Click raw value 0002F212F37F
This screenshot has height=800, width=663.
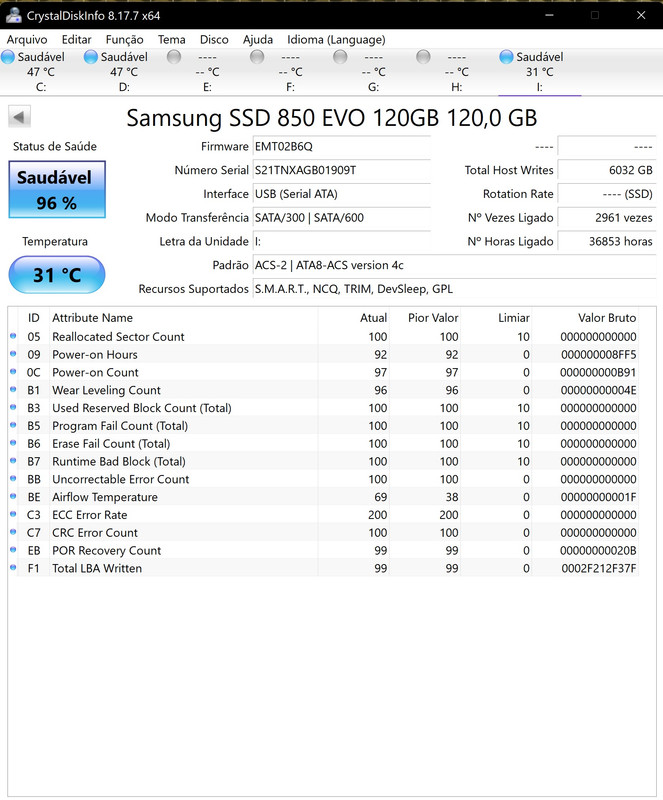599,568
